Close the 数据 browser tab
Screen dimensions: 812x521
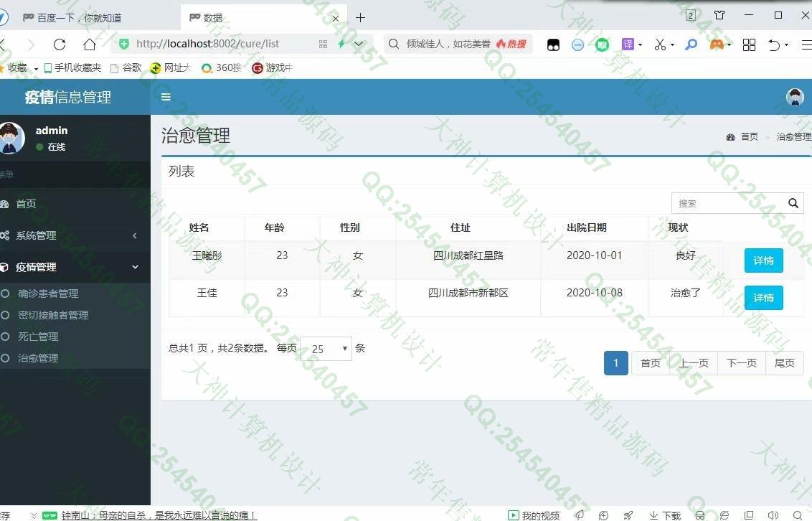(336, 18)
